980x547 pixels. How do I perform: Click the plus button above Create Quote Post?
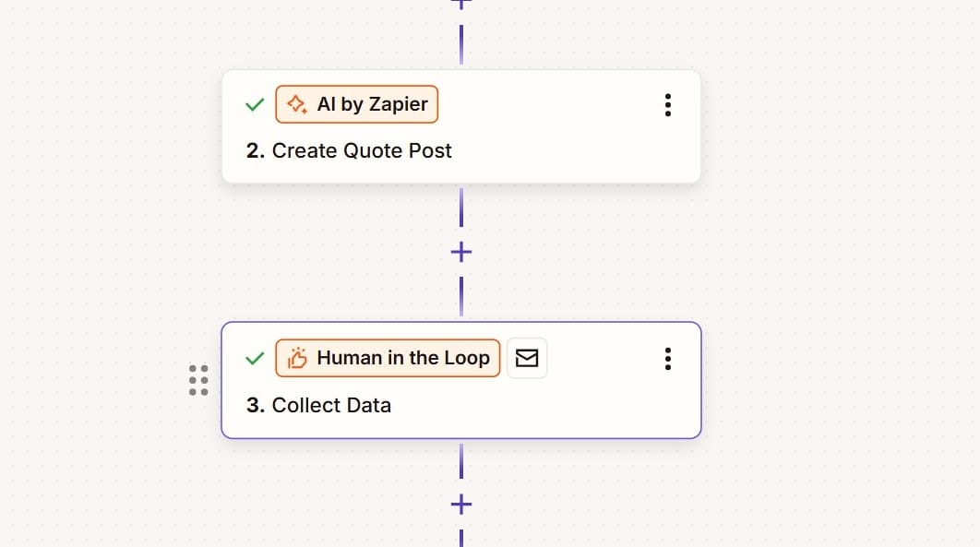(x=460, y=5)
